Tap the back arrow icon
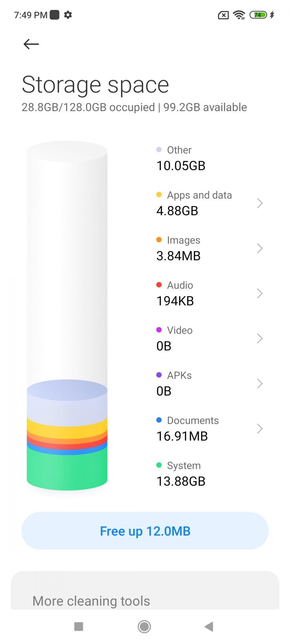290x644 pixels. tap(31, 44)
